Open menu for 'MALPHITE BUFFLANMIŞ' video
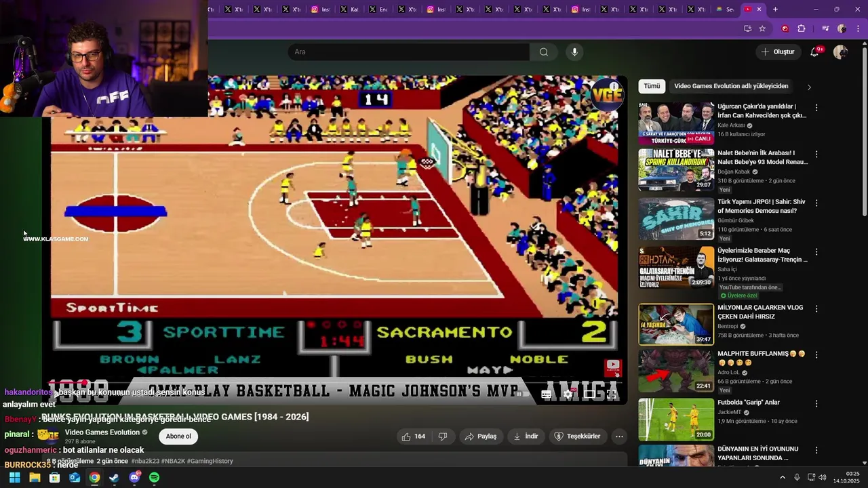Viewport: 868px width, 488px height. tap(816, 355)
